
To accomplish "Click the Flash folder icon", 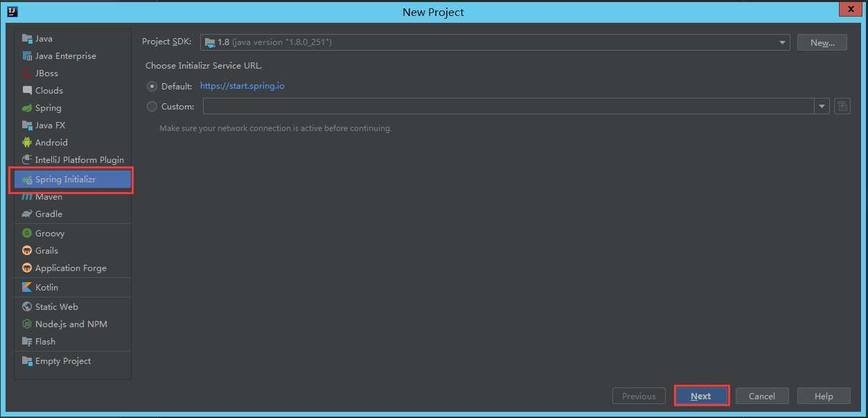I will pos(27,342).
